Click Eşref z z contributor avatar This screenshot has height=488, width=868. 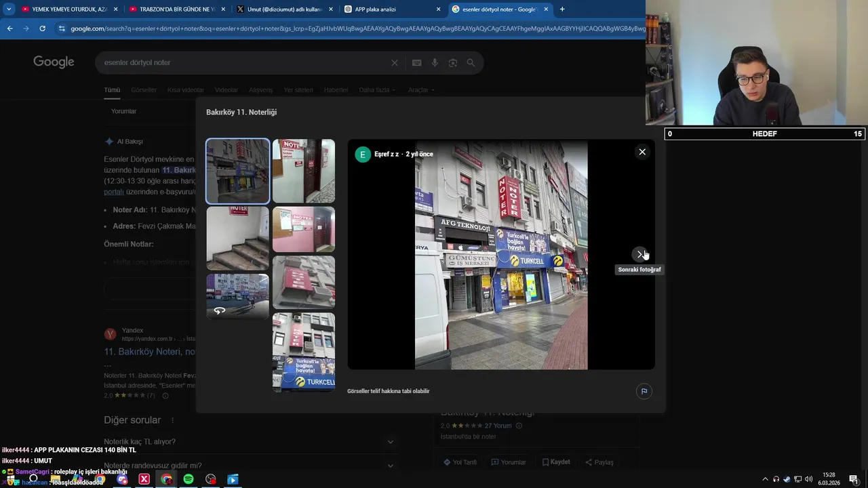click(363, 155)
